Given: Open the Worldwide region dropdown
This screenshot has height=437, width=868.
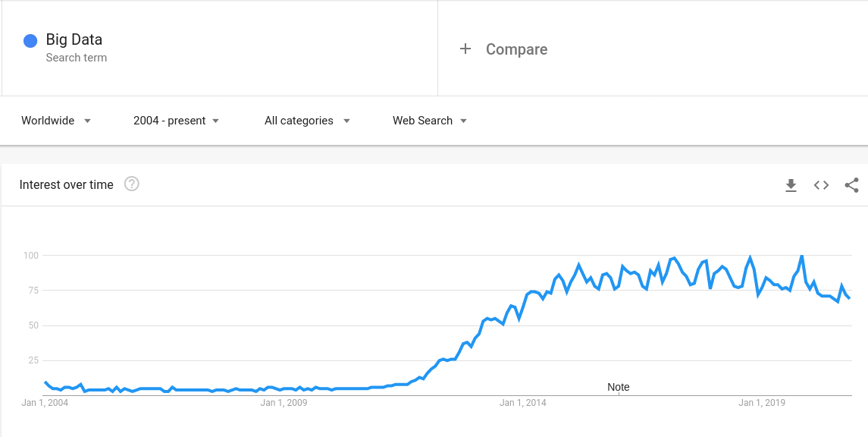Looking at the screenshot, I should point(56,121).
